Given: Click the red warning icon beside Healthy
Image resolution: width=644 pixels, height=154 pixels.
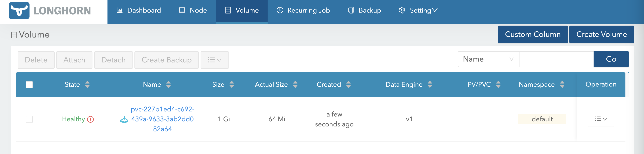Looking at the screenshot, I should (x=90, y=119).
